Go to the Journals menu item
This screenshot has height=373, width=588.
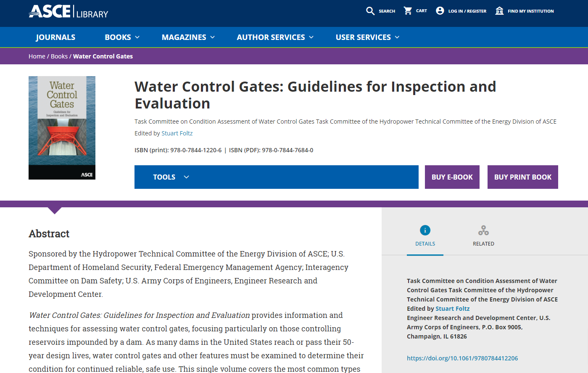(55, 37)
